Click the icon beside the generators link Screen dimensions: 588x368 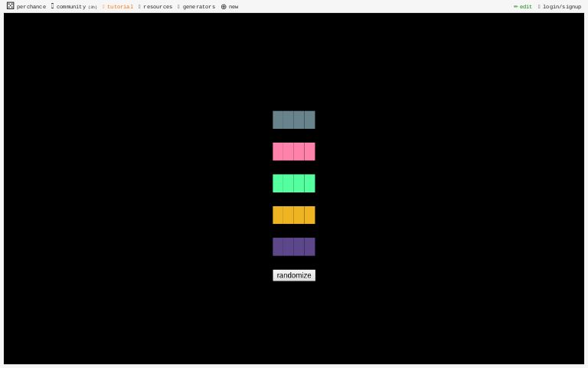(178, 7)
